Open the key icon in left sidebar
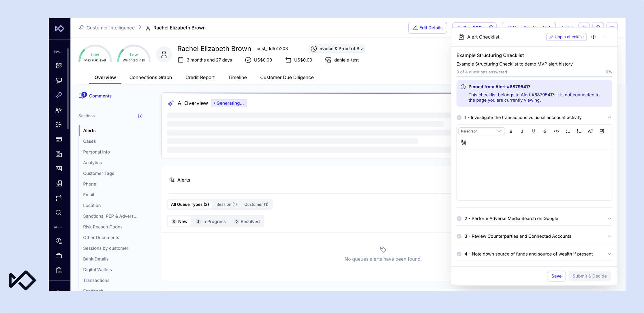The width and height of the screenshot is (644, 313). click(59, 95)
